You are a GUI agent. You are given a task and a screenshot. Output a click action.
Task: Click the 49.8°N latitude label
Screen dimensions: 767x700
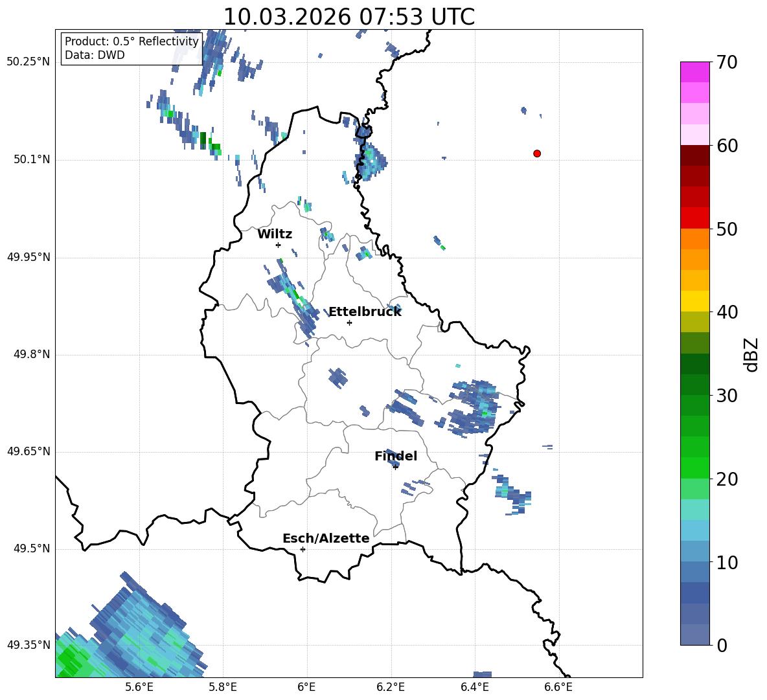[32, 354]
